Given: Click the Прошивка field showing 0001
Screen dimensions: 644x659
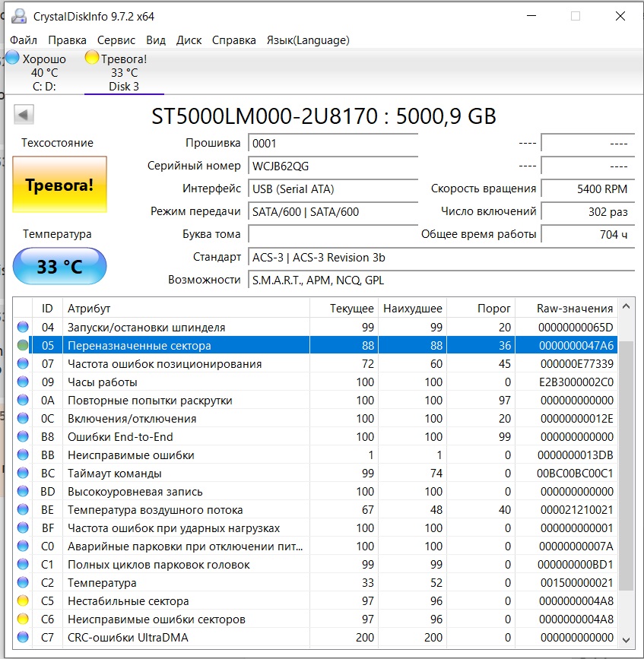Looking at the screenshot, I should point(333,144).
